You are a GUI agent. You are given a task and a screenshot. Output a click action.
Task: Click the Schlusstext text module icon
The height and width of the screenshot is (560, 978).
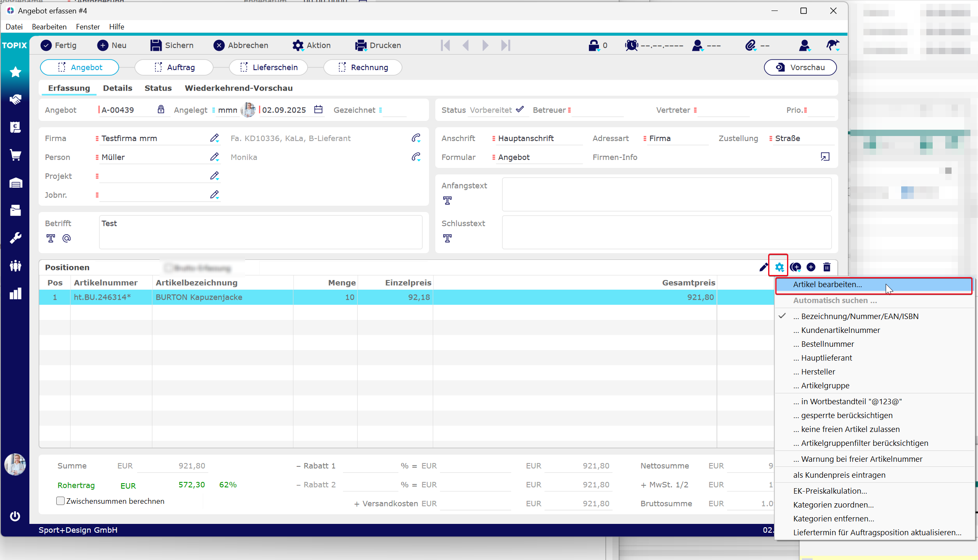point(447,238)
